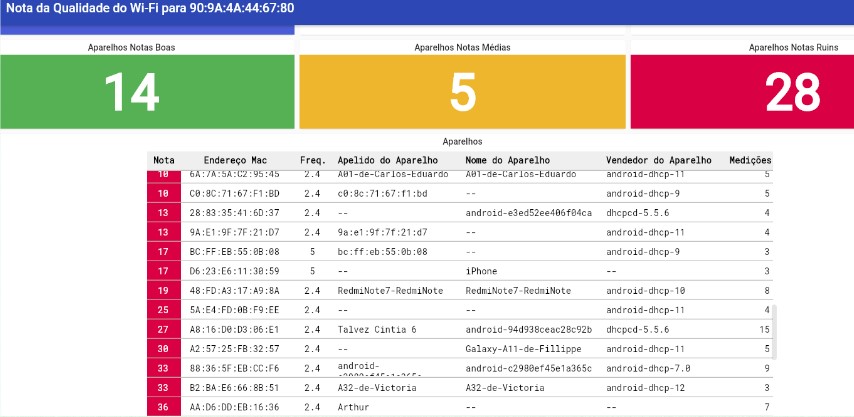Click A32-de-Victoria in the Apelido column

(377, 388)
